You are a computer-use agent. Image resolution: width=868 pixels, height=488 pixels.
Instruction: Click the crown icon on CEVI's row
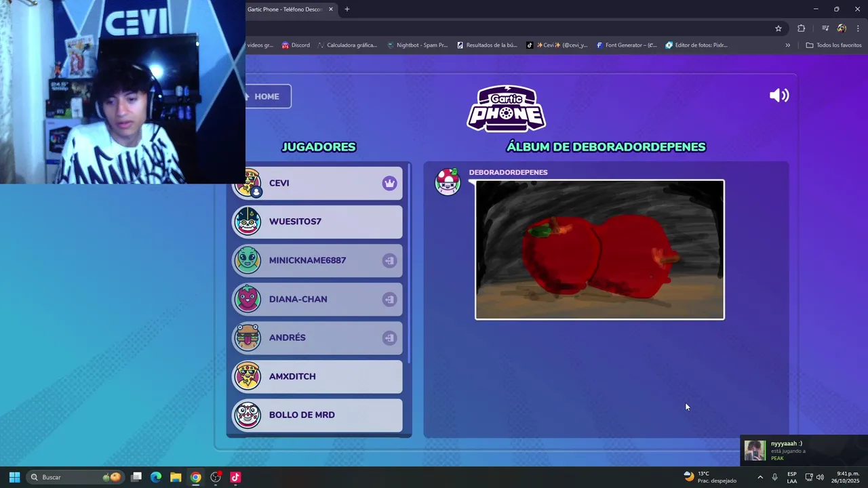(389, 183)
